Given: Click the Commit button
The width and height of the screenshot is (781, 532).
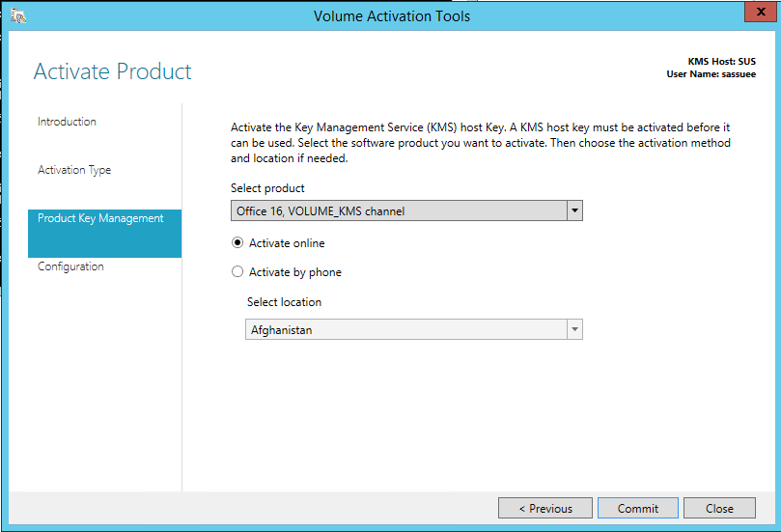Looking at the screenshot, I should [x=637, y=508].
